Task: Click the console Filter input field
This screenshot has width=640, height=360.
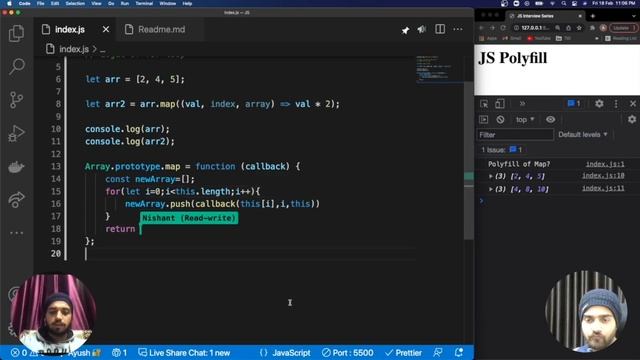Action: point(515,135)
